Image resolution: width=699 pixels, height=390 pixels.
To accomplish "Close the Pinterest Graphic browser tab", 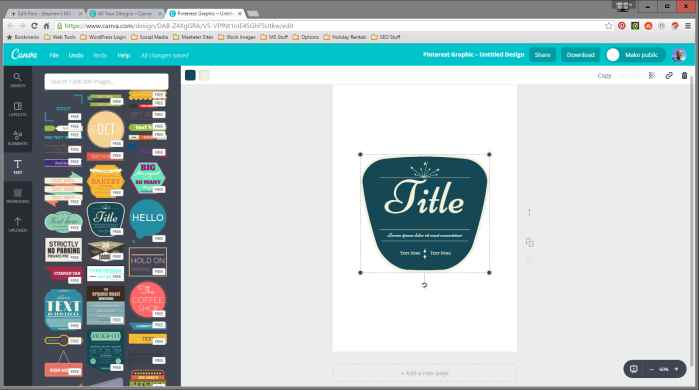I will coord(239,14).
